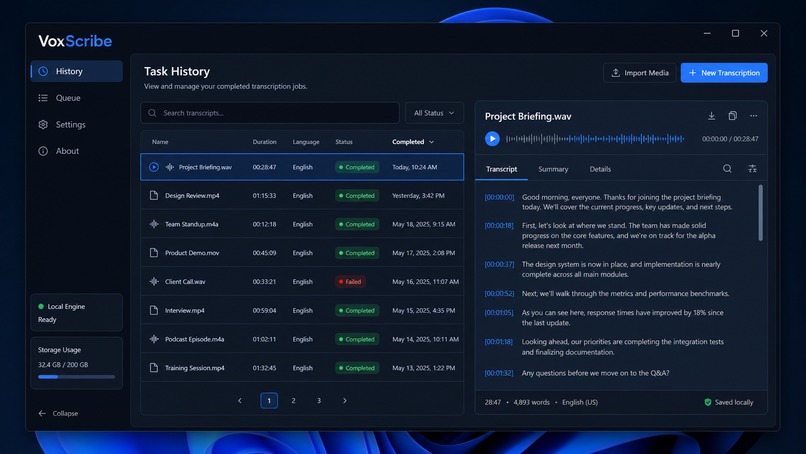
Task: Click the Queue list icon
Action: pyautogui.click(x=43, y=98)
